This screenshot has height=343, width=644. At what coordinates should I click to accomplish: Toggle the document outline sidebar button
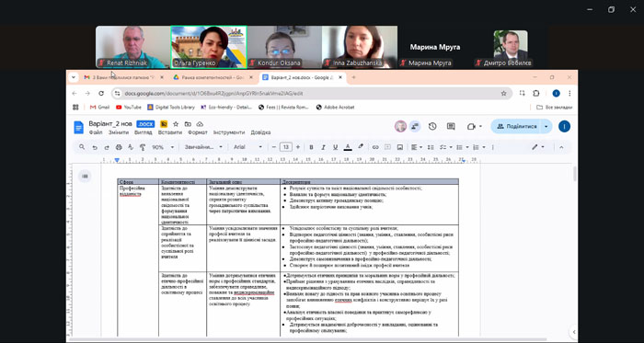point(85,176)
